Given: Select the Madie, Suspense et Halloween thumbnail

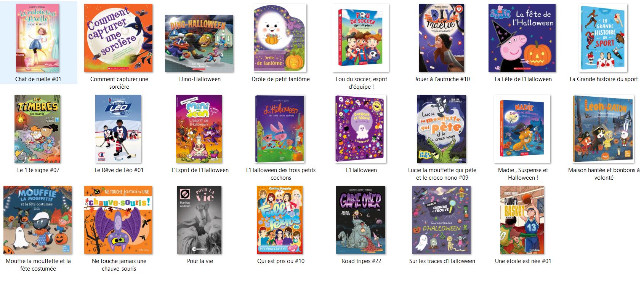Looking at the screenshot, I should pos(522,129).
